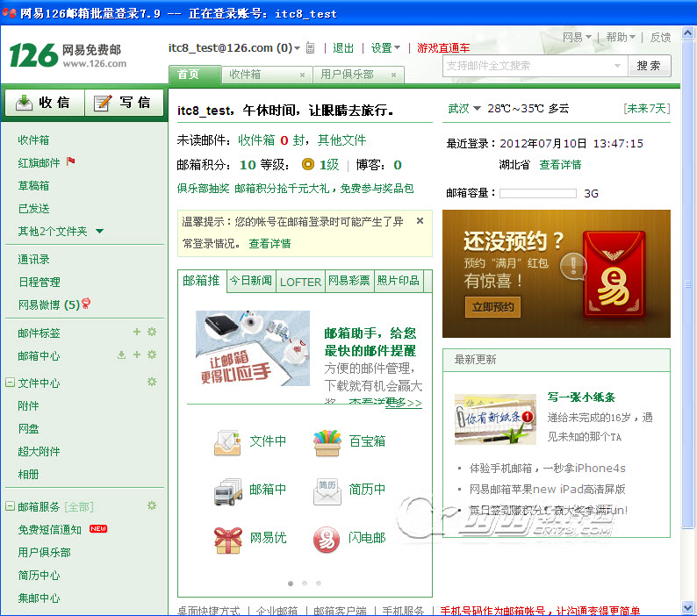Close the 收件箱 tab
Screen dimensions: 697x616
click(x=302, y=75)
